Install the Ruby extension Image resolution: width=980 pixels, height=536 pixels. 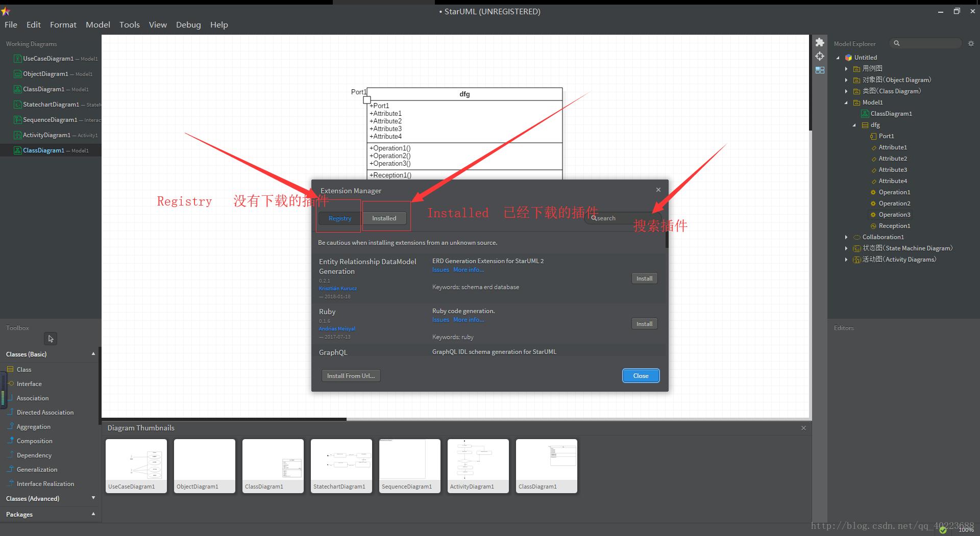coord(644,324)
